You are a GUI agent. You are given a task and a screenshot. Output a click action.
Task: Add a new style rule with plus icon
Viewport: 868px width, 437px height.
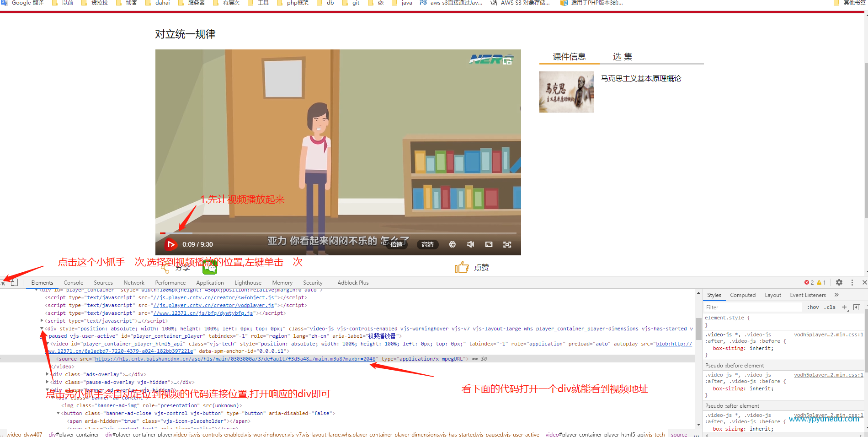[845, 308]
